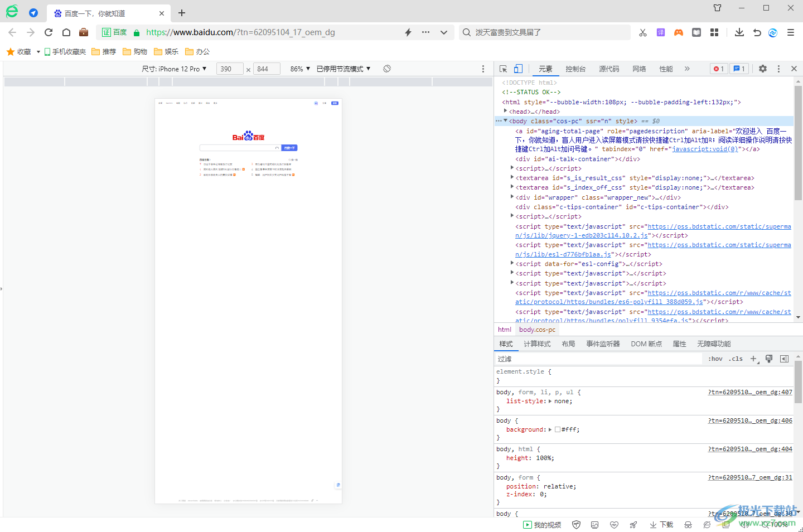Switch to the 性能 tab
The width and height of the screenshot is (803, 532).
point(666,69)
